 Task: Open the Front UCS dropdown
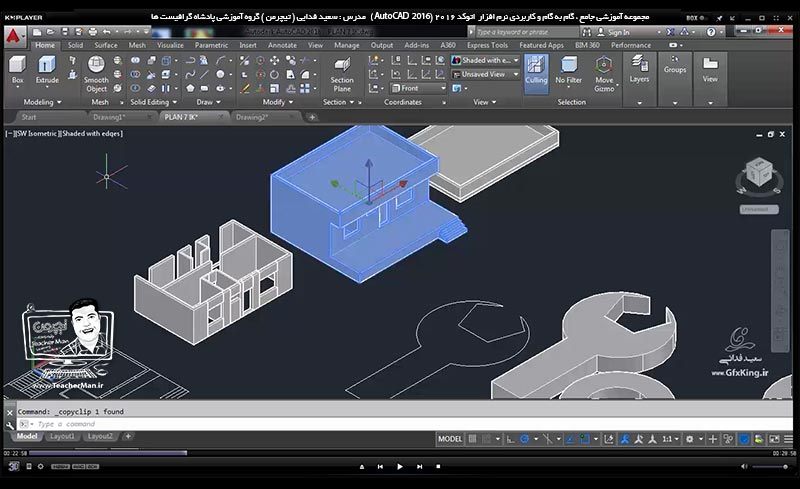click(x=418, y=88)
